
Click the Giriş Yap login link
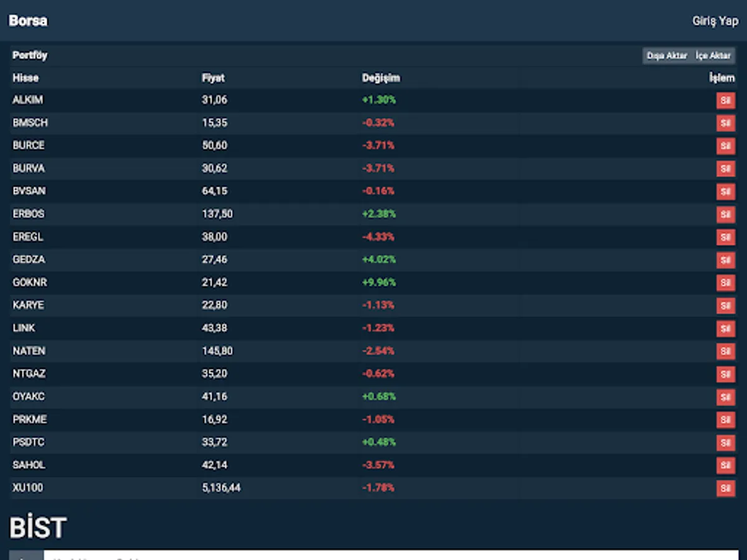[715, 21]
